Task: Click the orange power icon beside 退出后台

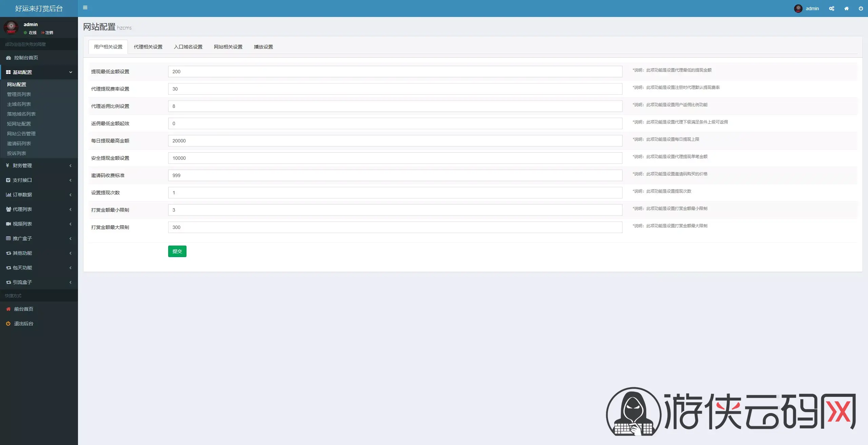Action: [8, 324]
